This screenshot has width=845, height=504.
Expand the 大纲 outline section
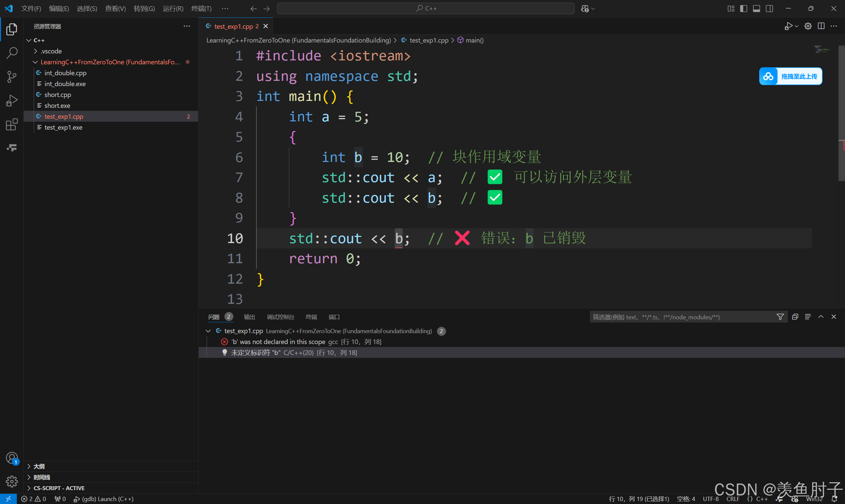39,466
